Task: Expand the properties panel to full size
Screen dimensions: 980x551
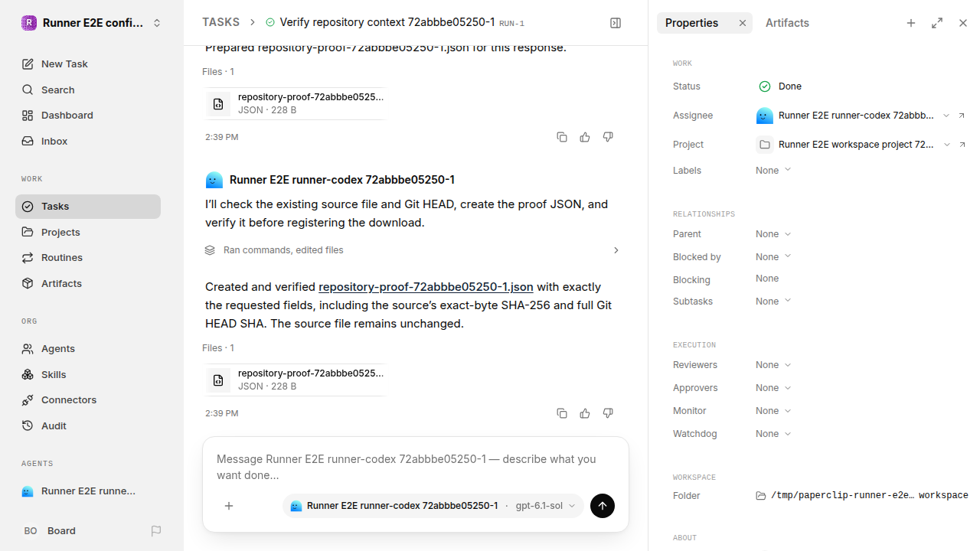Action: (x=937, y=23)
